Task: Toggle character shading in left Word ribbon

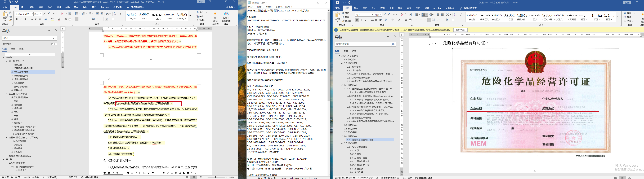Action: [x=66, y=19]
